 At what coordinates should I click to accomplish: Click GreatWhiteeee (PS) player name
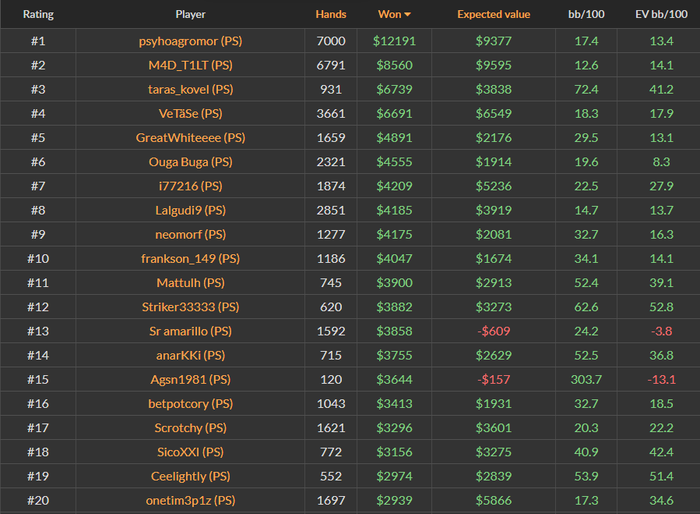click(x=190, y=137)
